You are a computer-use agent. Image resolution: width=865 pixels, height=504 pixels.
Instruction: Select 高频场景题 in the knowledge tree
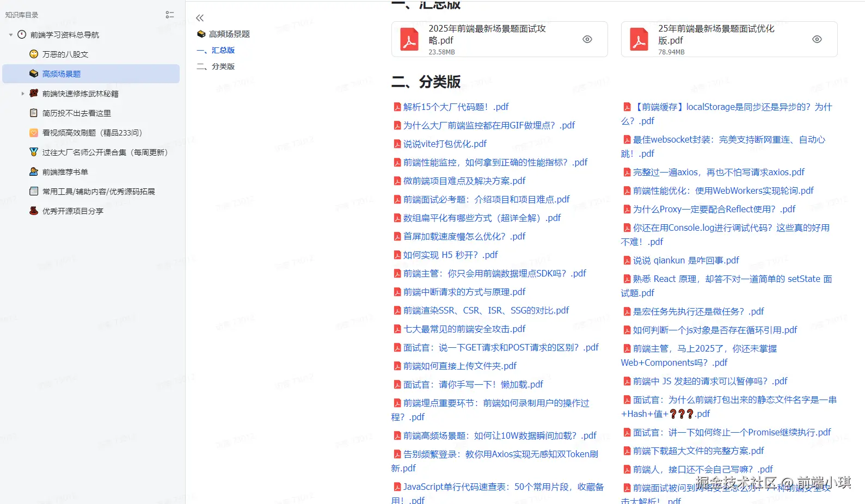click(62, 74)
